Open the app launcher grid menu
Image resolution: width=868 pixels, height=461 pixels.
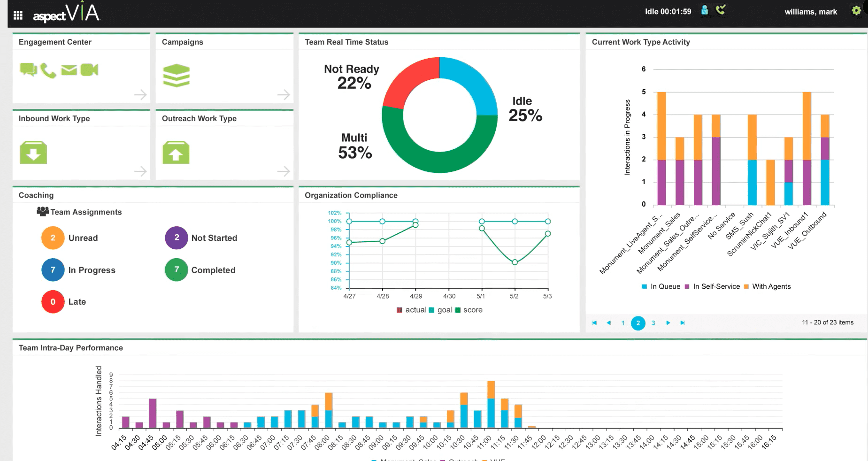[x=18, y=15]
